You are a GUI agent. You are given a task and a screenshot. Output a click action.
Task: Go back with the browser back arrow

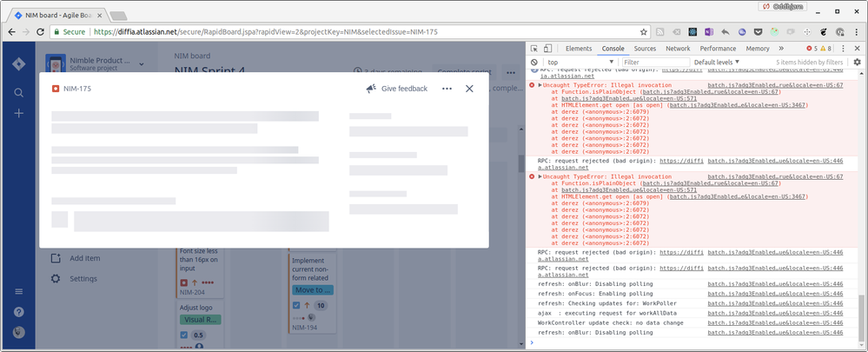click(x=11, y=32)
